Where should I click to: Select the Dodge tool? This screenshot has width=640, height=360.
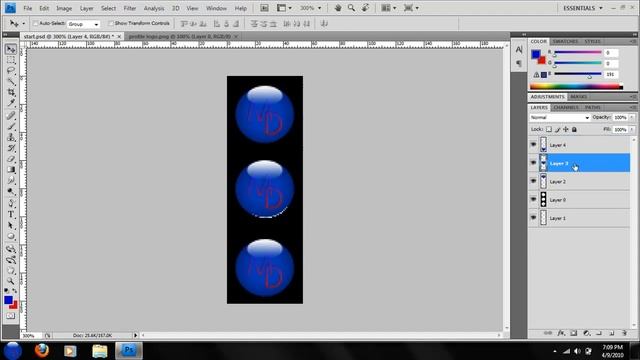[x=11, y=191]
